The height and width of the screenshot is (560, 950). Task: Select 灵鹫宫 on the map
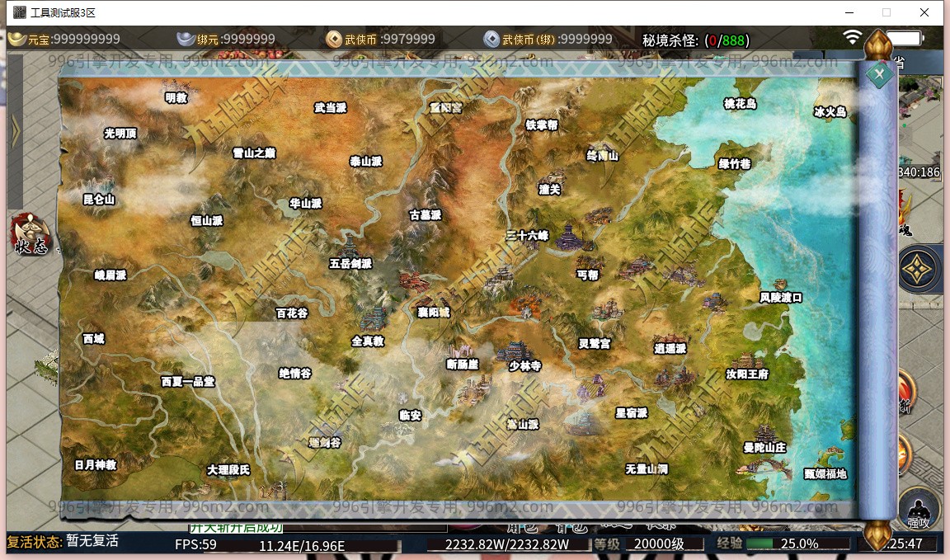point(595,344)
